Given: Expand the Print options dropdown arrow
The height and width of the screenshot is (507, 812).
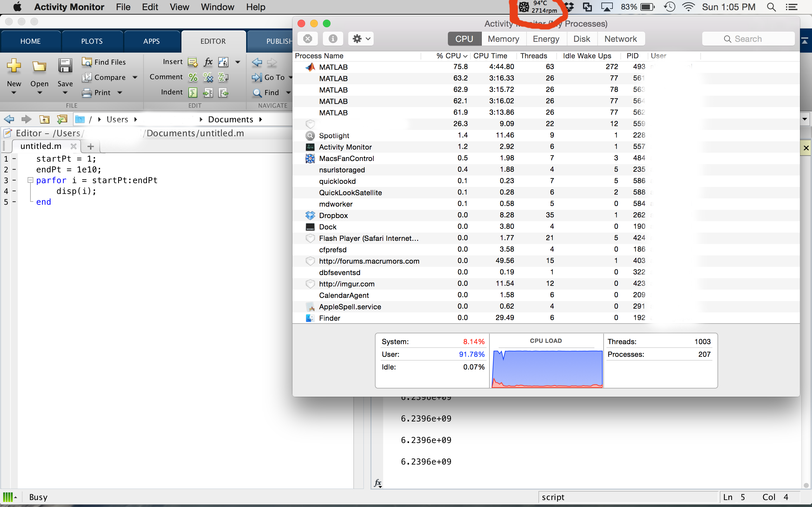Looking at the screenshot, I should [x=120, y=93].
